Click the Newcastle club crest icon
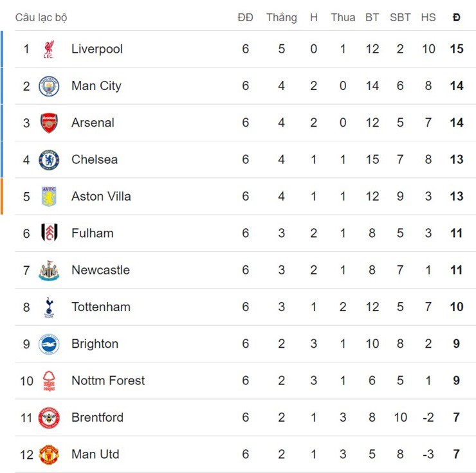The width and height of the screenshot is (476, 473). [49, 271]
